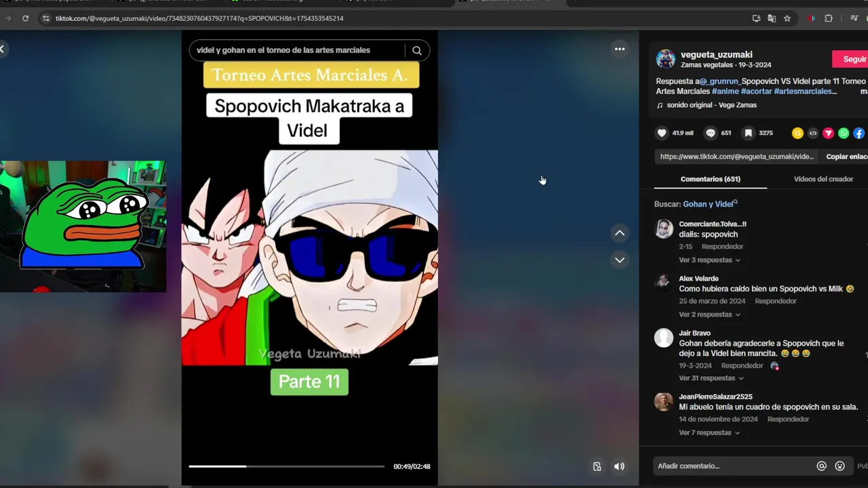Reply to Alex Velarde's comment
Screen dimensions: 868x488
click(x=775, y=301)
